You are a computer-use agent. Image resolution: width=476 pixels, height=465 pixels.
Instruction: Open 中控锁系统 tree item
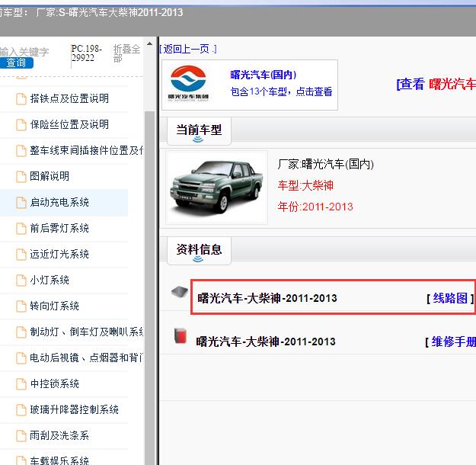point(54,383)
